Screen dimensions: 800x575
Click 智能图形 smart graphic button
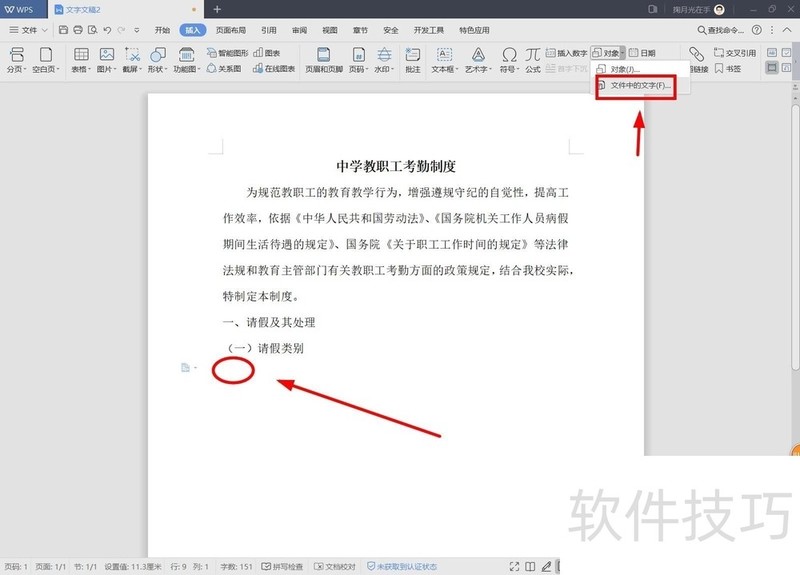tap(228, 53)
